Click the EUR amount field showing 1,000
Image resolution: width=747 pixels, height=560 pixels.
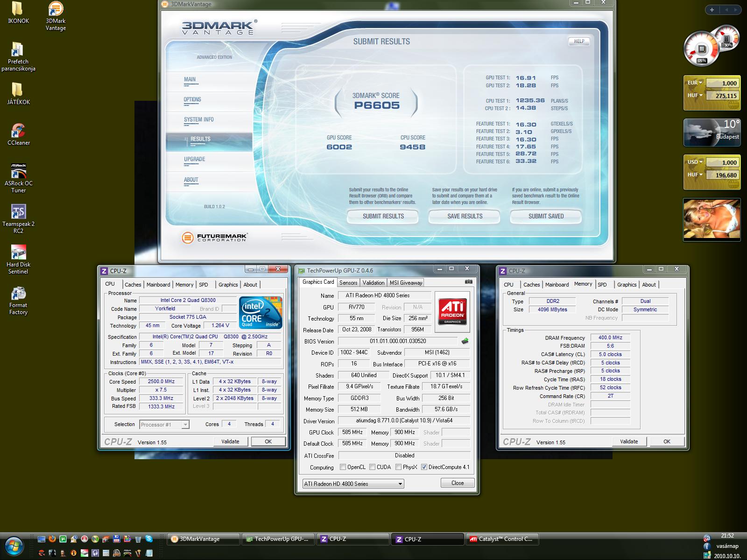click(x=722, y=83)
